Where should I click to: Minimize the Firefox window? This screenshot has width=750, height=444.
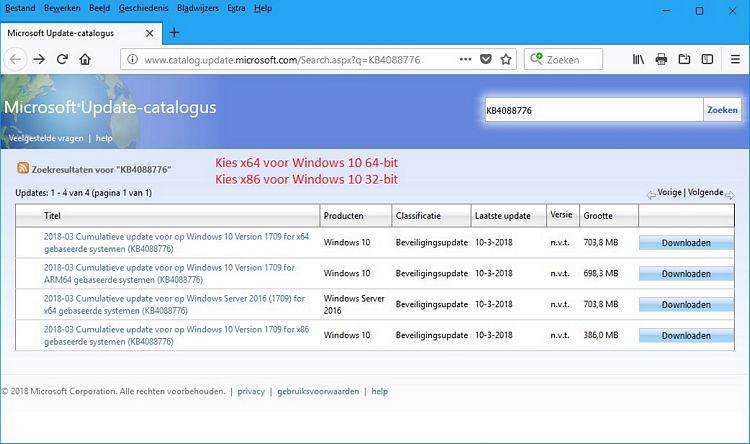666,11
